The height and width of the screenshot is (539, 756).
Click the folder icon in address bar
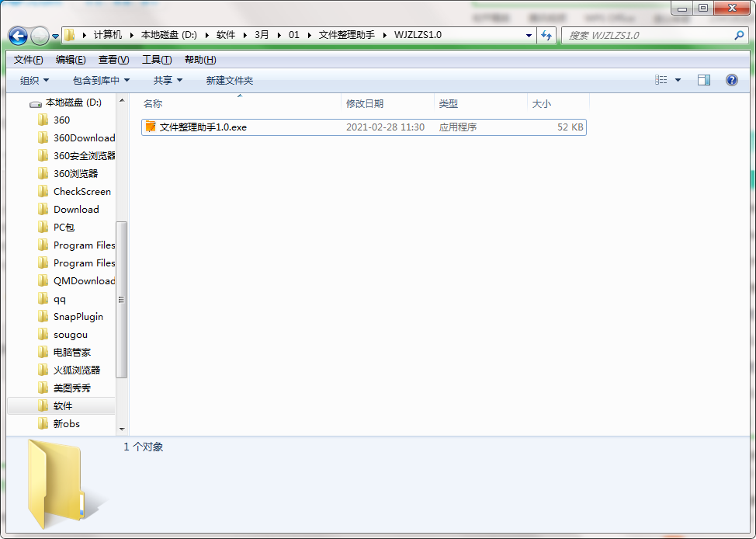pyautogui.click(x=69, y=36)
